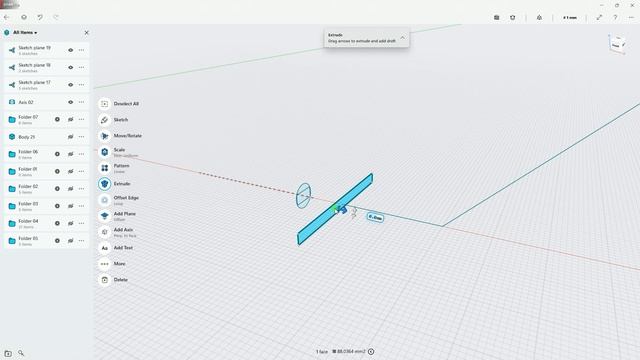Show hidden Folder 06
The image size is (640, 360).
tap(71, 154)
